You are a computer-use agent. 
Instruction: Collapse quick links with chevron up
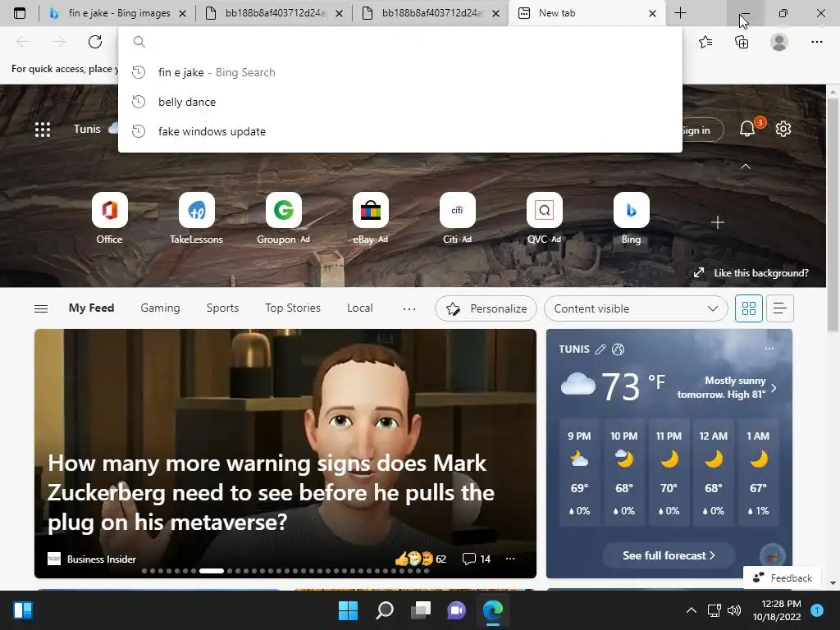coord(745,167)
